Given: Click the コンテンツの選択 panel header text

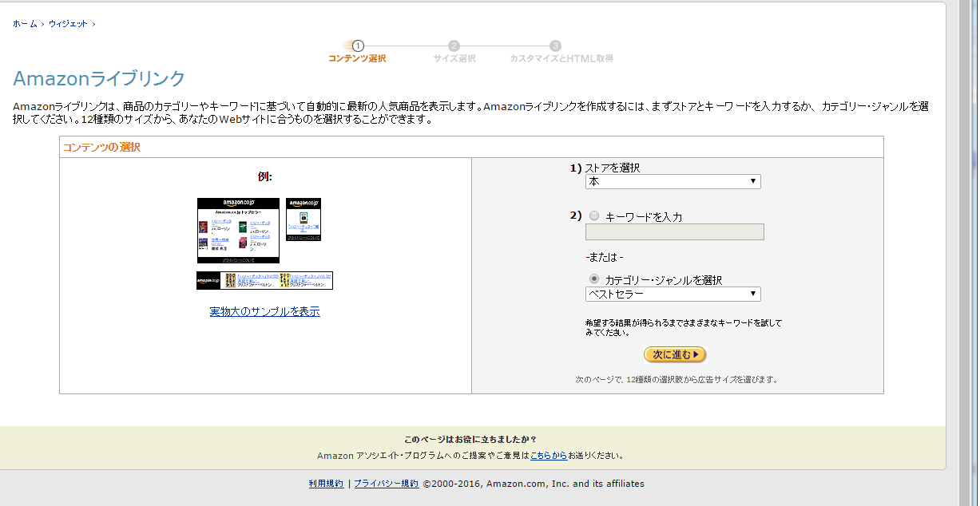Looking at the screenshot, I should click(x=101, y=147).
